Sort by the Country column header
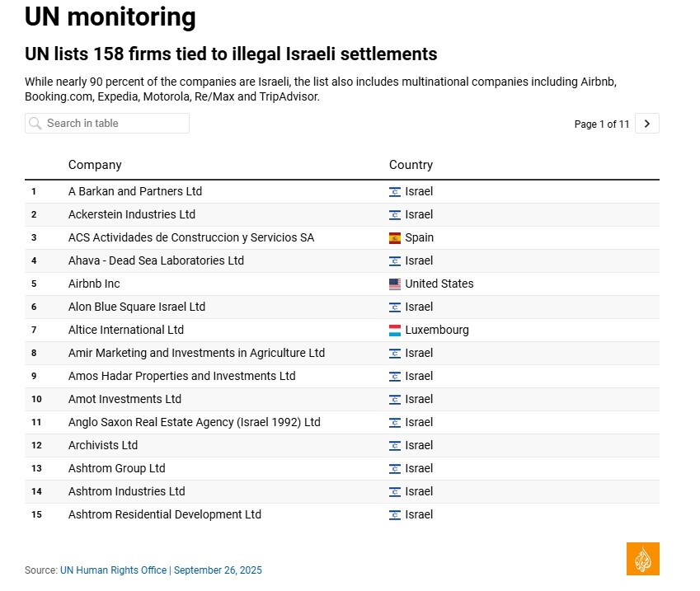Viewport: 700px width, 591px height. click(411, 165)
